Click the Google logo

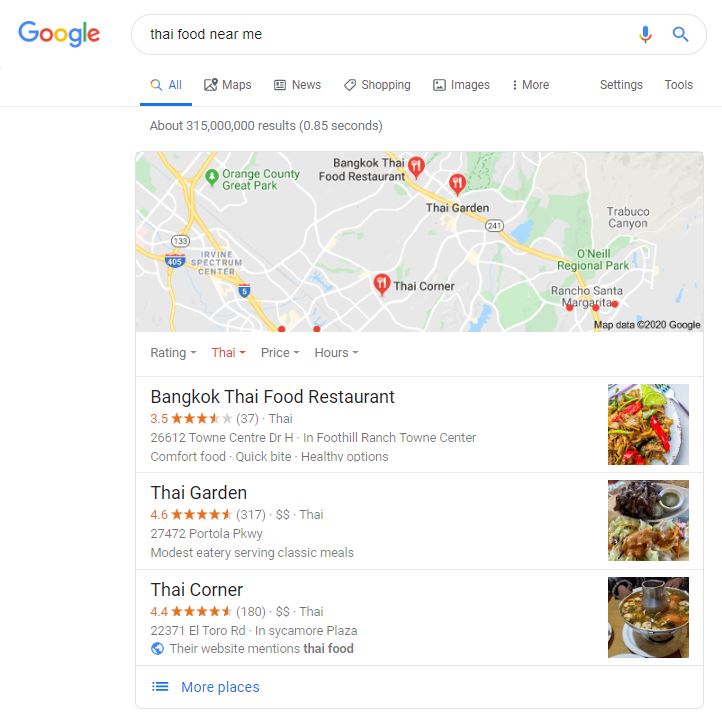59,34
